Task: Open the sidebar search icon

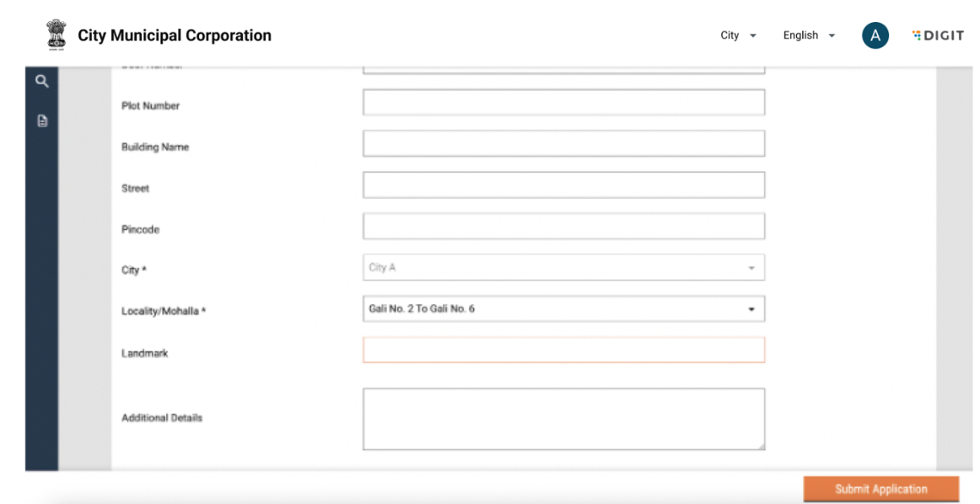Action: [41, 81]
